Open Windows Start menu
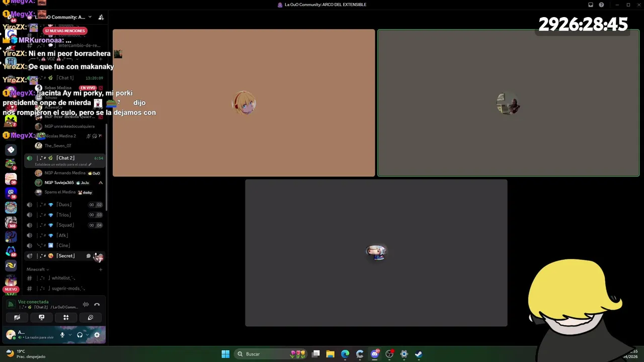 click(x=225, y=354)
